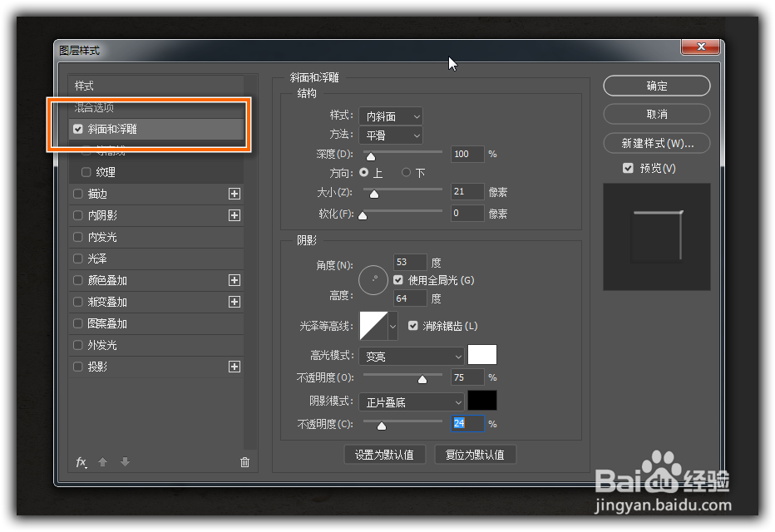Image resolution: width=775 pixels, height=532 pixels.
Task: Click the move effect down arrow icon
Action: [125, 461]
